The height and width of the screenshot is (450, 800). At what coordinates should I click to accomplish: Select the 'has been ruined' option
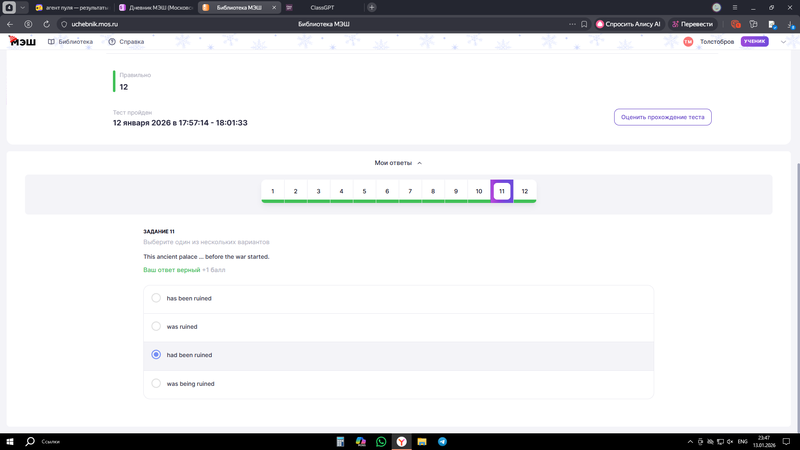coord(156,298)
